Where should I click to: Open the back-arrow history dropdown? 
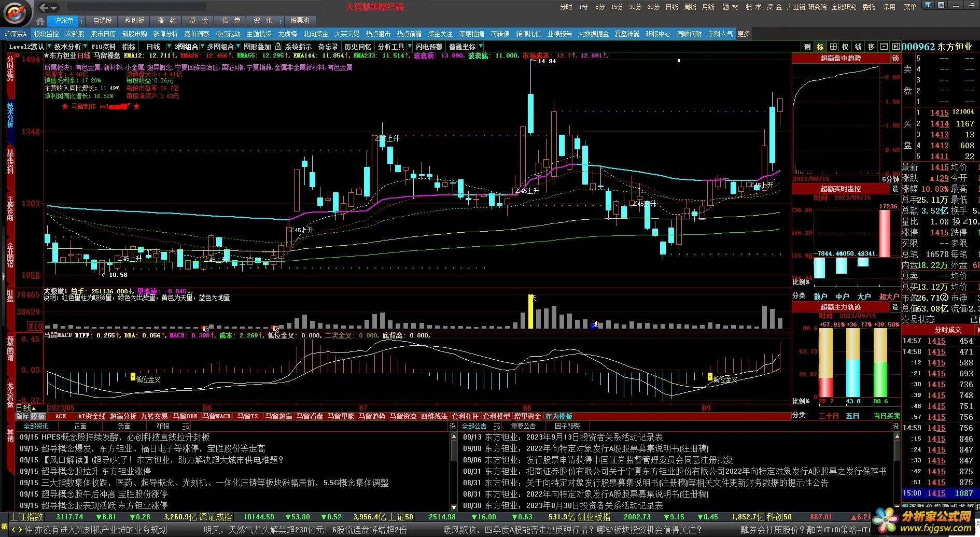tap(54, 8)
